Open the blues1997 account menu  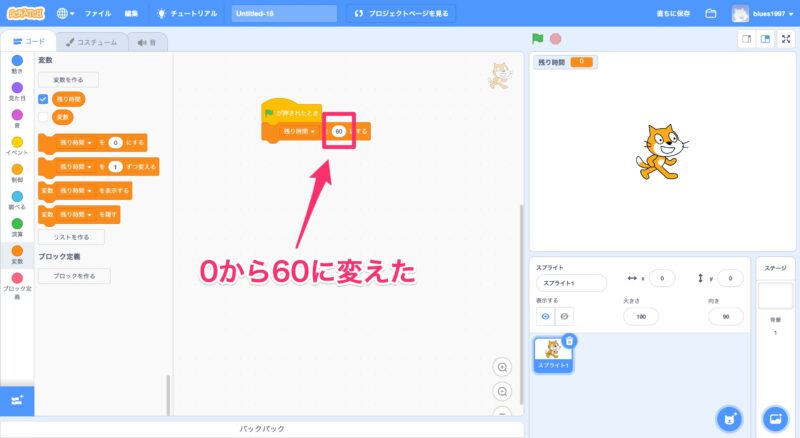point(764,14)
